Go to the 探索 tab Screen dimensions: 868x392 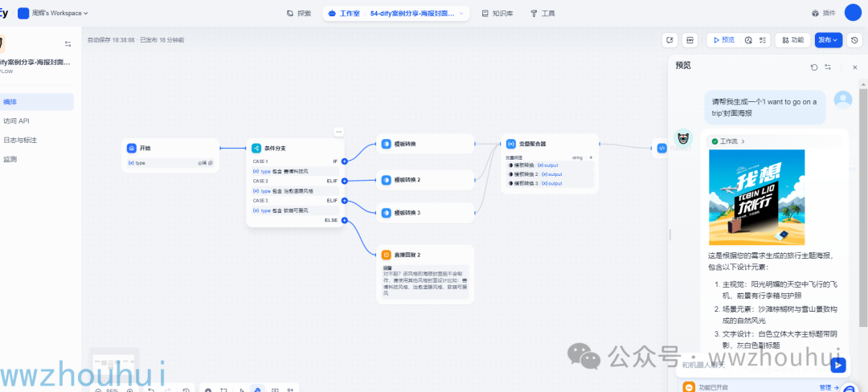299,14
